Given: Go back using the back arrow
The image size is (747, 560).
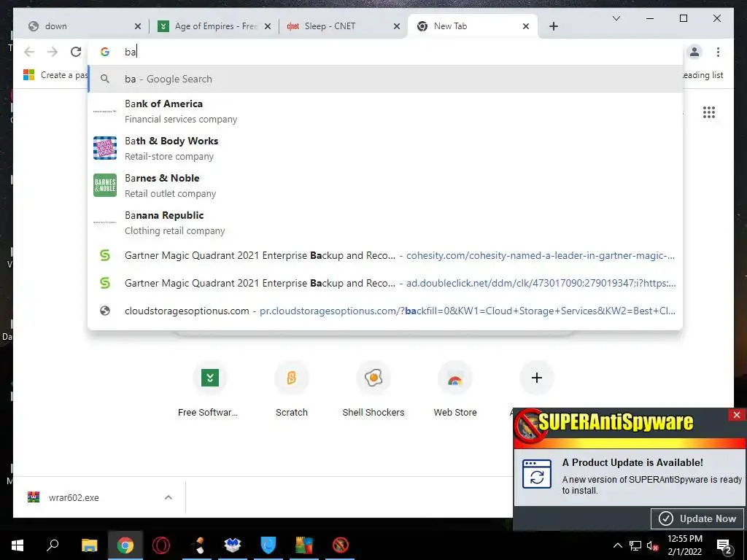Looking at the screenshot, I should (x=29, y=52).
